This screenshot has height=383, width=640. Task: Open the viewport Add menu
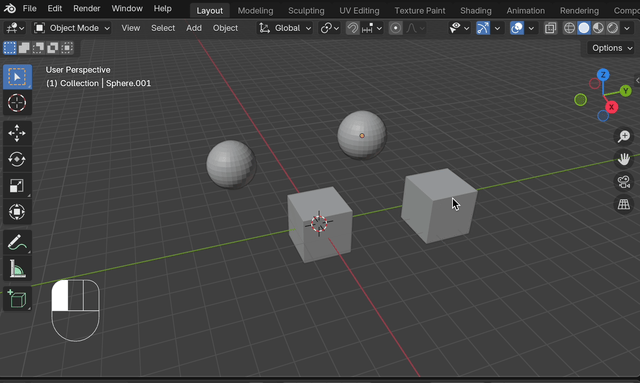tap(194, 28)
